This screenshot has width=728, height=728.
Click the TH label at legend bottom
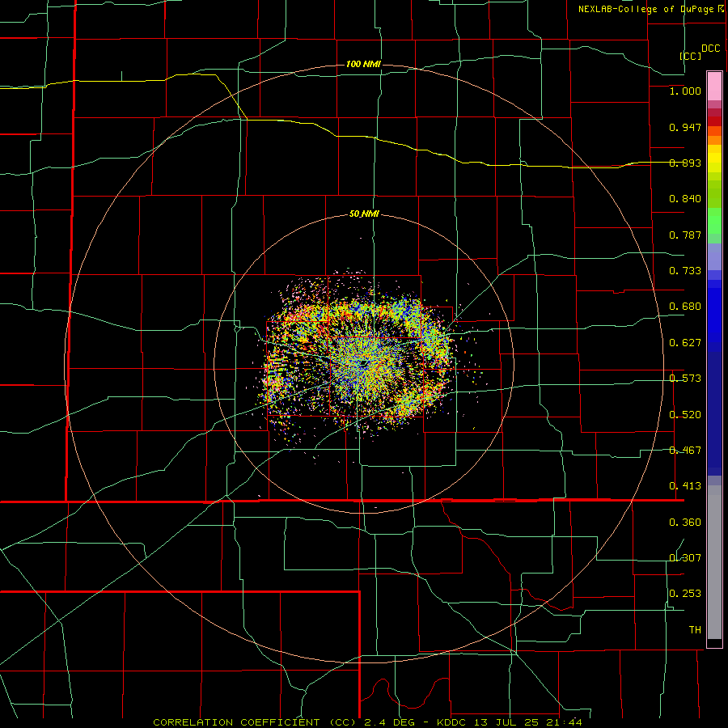pyautogui.click(x=695, y=630)
